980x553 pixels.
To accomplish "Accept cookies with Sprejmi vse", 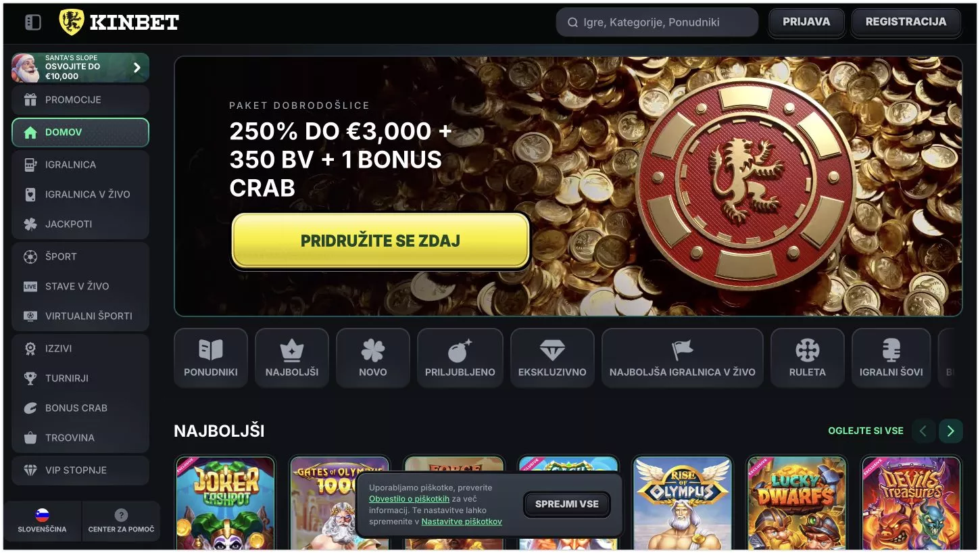I will tap(566, 504).
